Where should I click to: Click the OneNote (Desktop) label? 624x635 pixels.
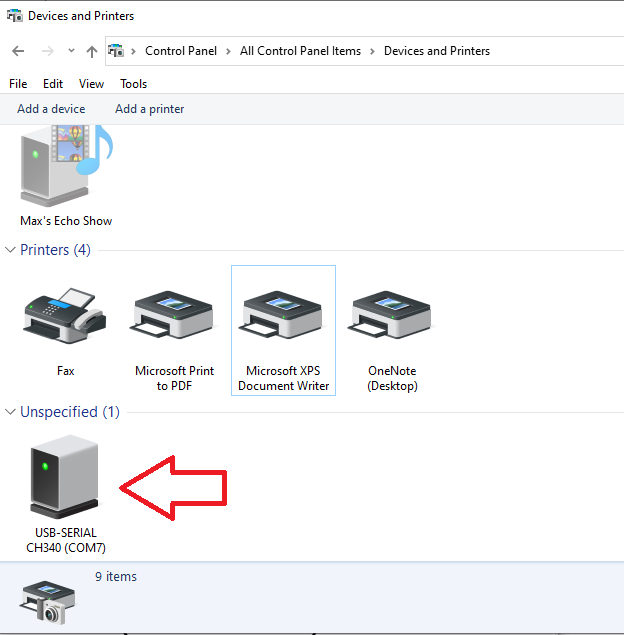[392, 378]
